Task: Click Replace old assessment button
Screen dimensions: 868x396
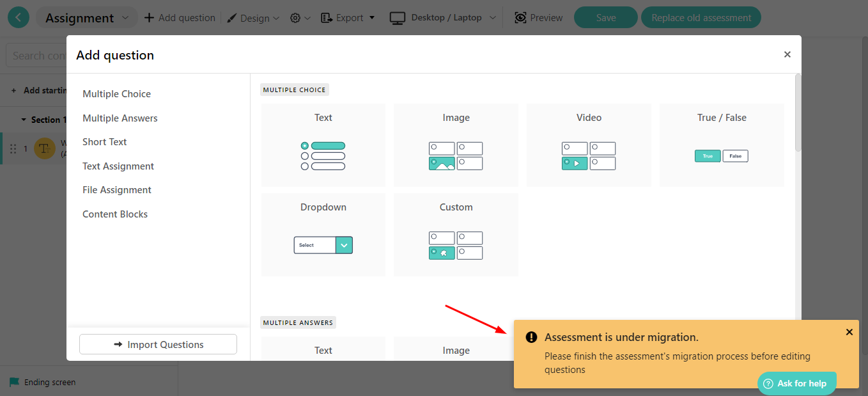Action: point(701,18)
